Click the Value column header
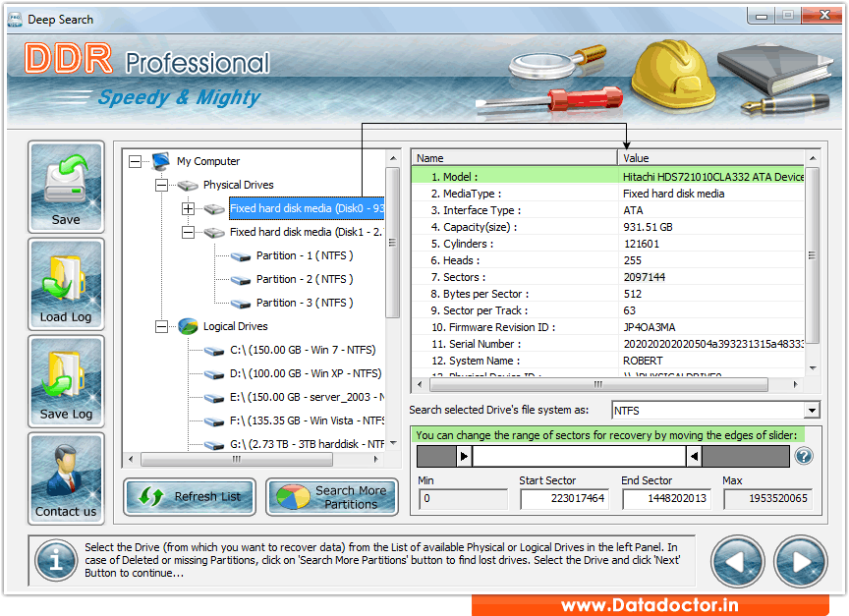 point(710,158)
